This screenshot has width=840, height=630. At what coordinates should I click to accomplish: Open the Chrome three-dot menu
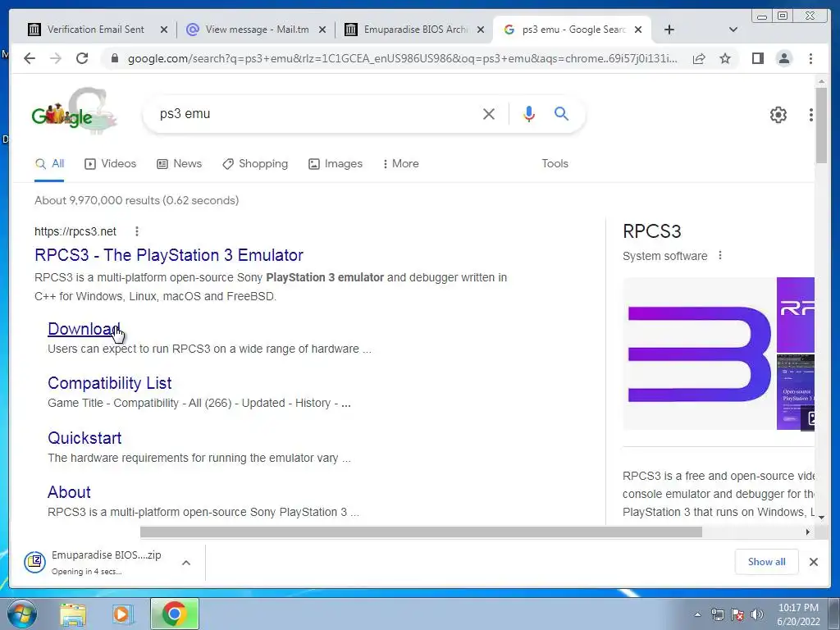coord(810,58)
